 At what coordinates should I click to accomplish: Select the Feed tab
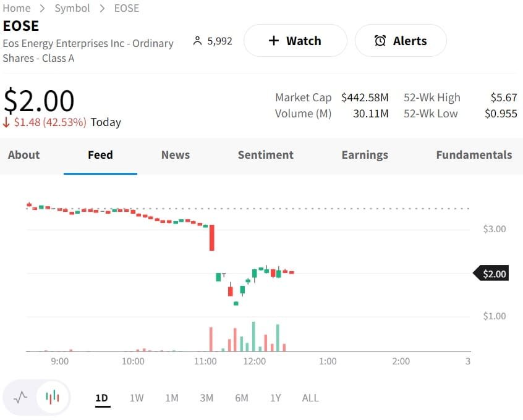[x=100, y=155]
